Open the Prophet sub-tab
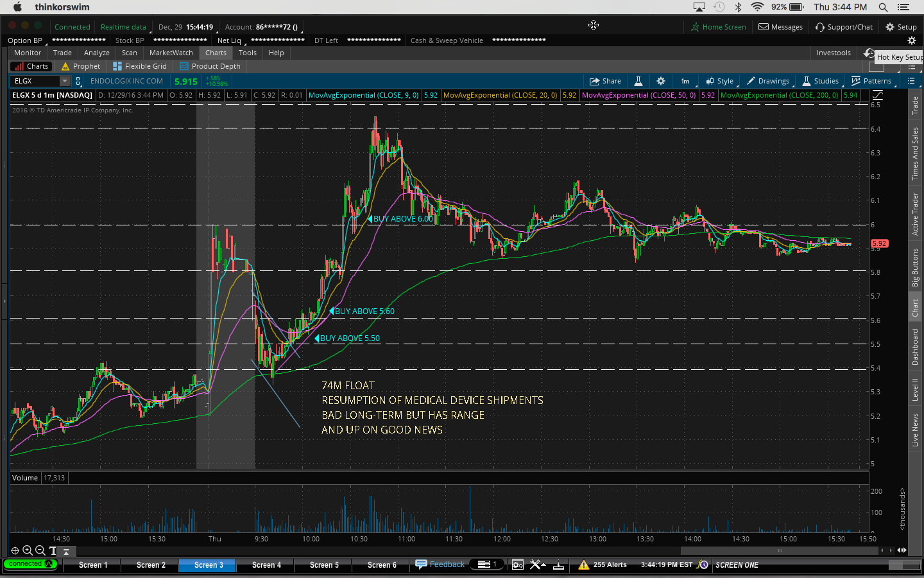This screenshot has height=578, width=924. pos(81,66)
